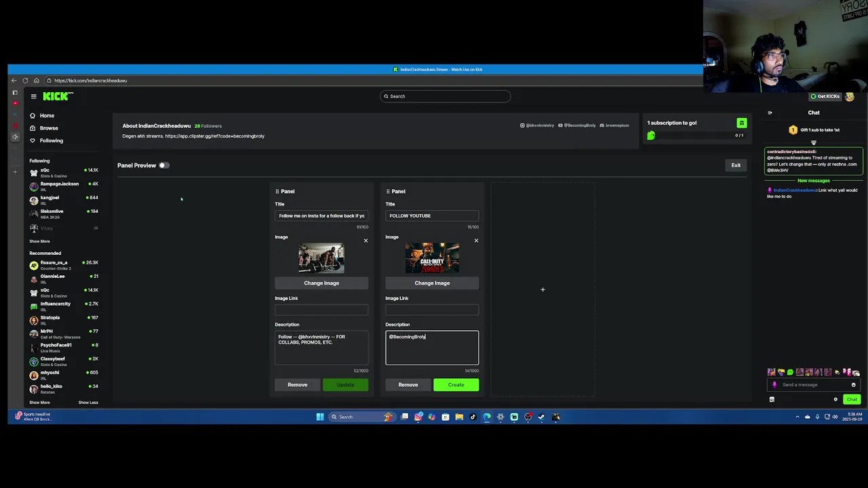
Task: Open the fissure_cs_a recommended channel
Action: 65,265
